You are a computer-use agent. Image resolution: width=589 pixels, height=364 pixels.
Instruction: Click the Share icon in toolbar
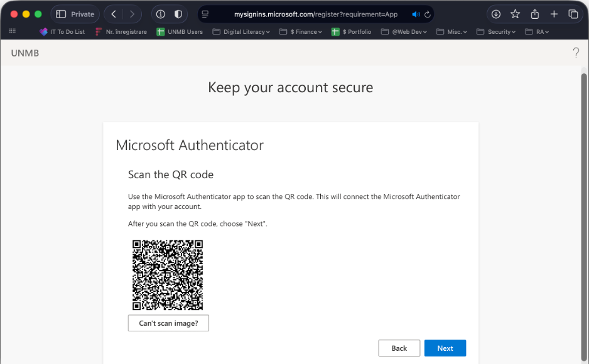point(535,14)
